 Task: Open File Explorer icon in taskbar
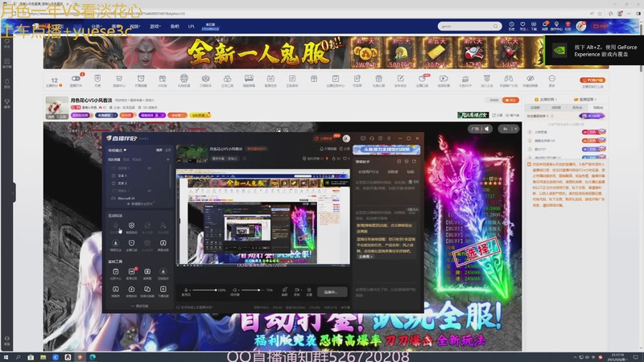pyautogui.click(x=43, y=357)
